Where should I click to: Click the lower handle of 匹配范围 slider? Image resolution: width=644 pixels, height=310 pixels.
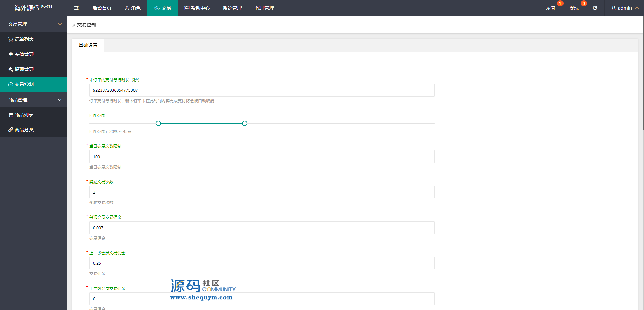[158, 123]
